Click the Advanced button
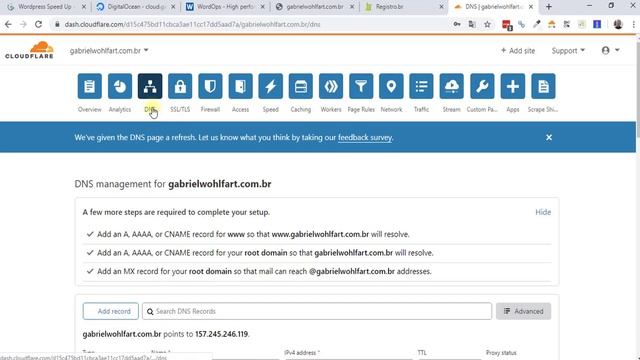This screenshot has height=360, width=640. tap(523, 311)
